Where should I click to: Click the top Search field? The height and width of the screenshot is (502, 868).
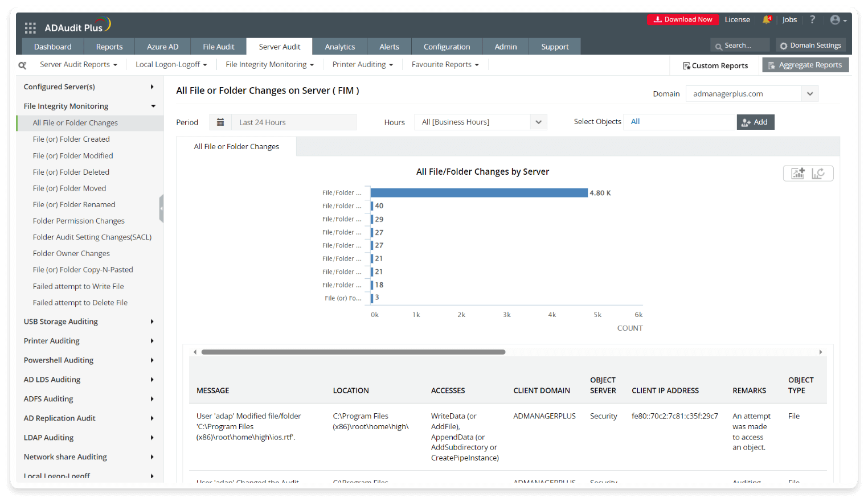[740, 46]
